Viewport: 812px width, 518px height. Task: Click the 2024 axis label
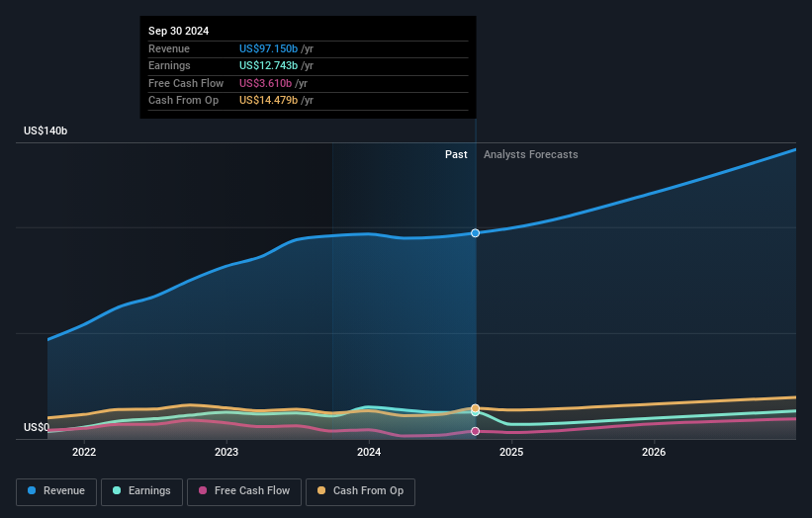coord(369,452)
